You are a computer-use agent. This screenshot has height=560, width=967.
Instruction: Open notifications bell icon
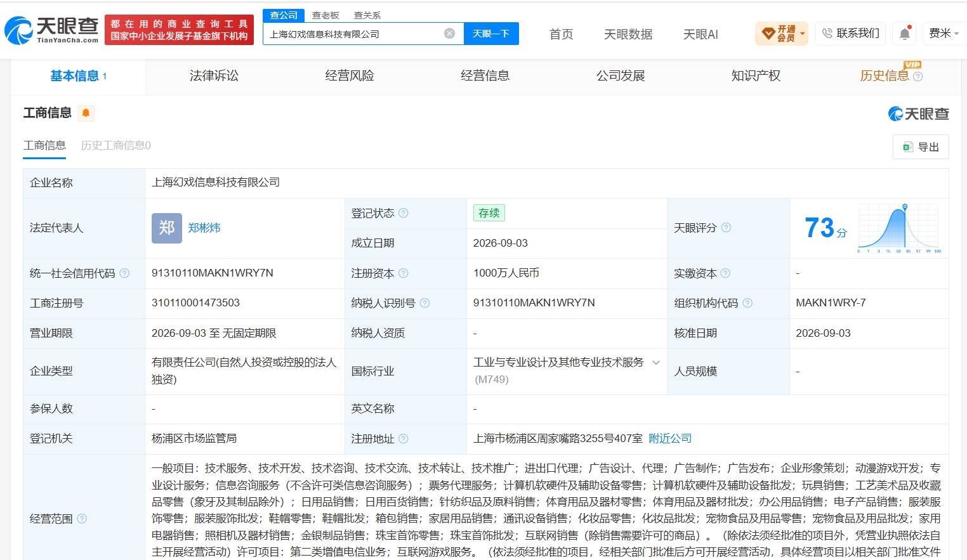[x=904, y=33]
